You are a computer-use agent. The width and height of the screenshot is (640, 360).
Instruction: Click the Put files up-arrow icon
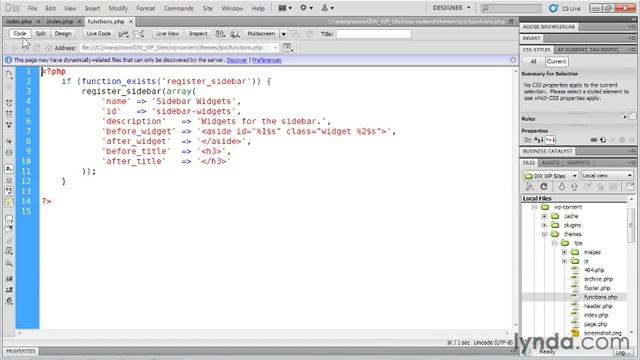point(574,187)
